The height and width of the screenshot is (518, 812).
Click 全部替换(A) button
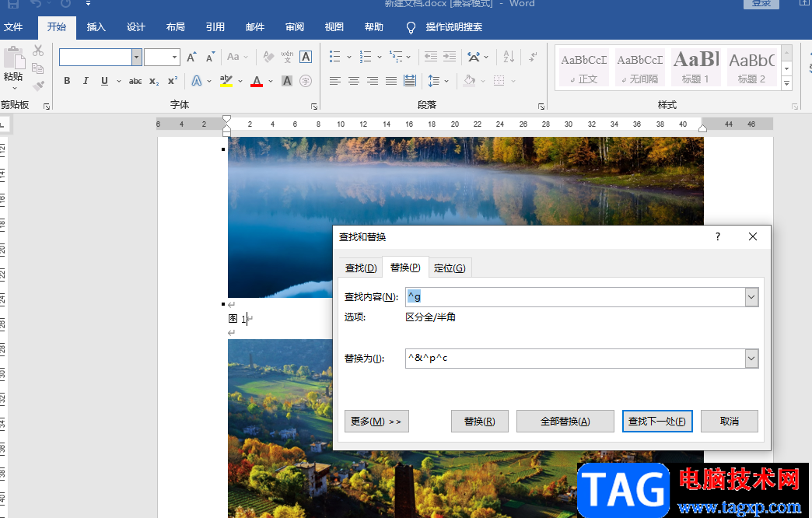click(x=565, y=421)
